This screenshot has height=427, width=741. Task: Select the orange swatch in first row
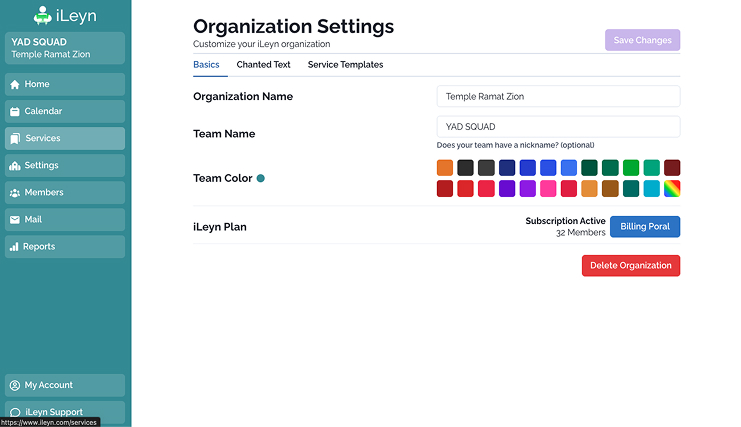(445, 168)
